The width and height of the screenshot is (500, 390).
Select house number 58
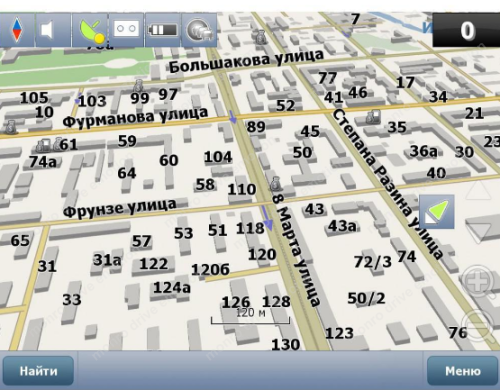pos(205,184)
